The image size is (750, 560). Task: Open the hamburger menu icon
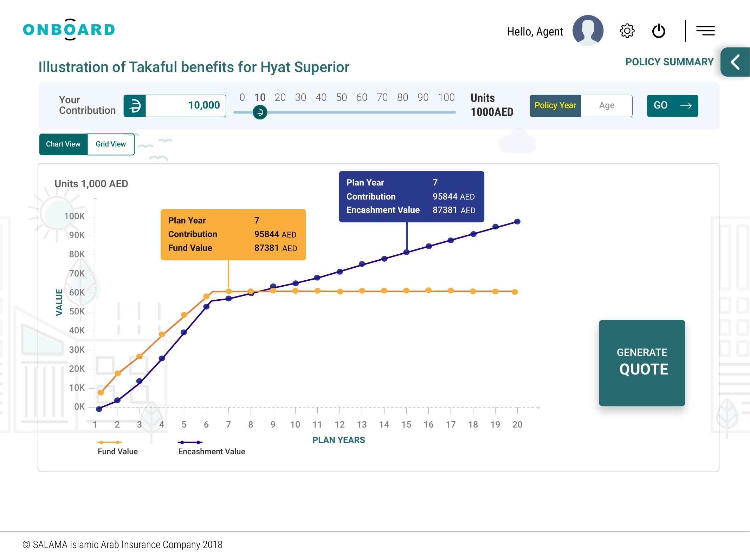click(x=705, y=31)
